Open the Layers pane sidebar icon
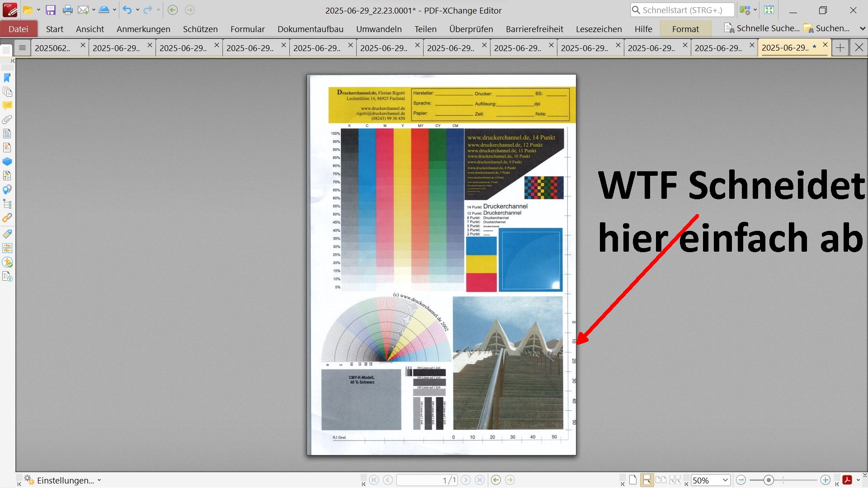868x488 pixels. click(7, 161)
